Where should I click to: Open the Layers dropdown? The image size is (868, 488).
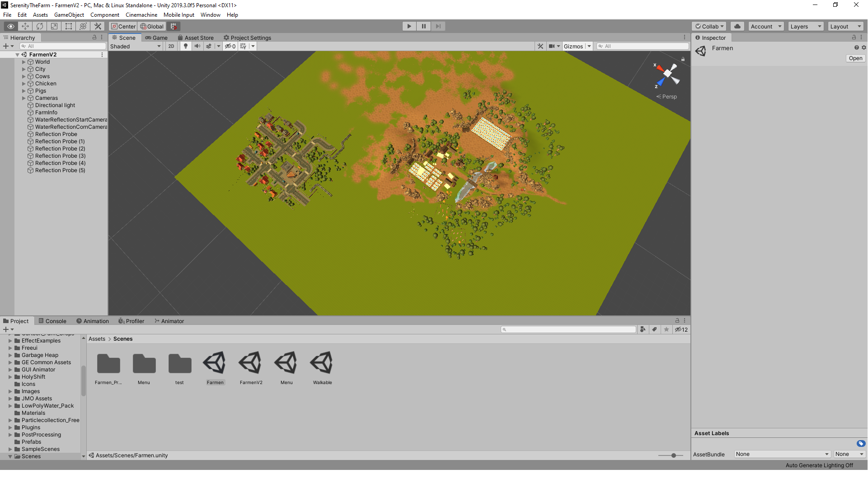click(806, 26)
